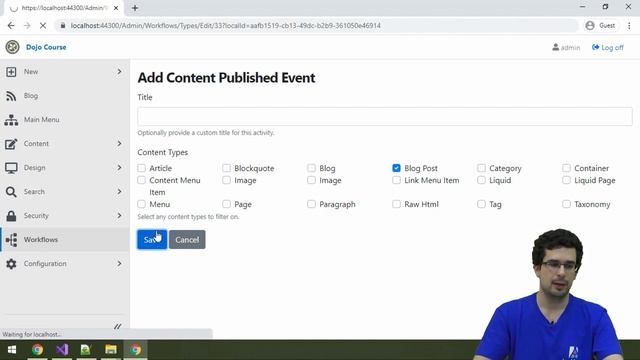Expand the Content menu chevron
Viewport: 640px width, 360px height.
click(x=119, y=144)
